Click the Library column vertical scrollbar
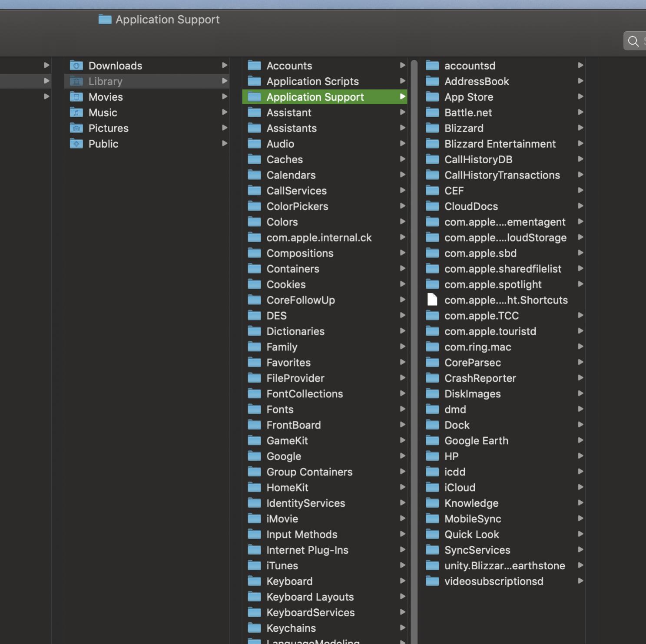This screenshot has width=646, height=644. pyautogui.click(x=414, y=347)
